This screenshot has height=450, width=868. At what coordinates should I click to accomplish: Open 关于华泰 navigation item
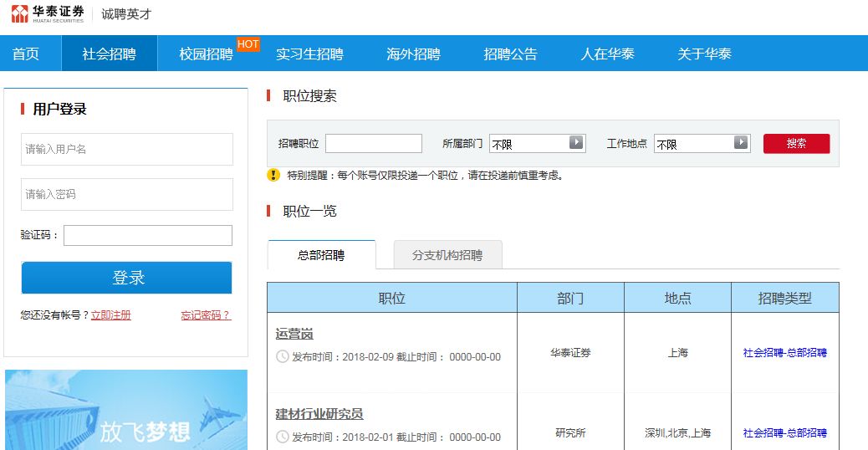coord(704,54)
